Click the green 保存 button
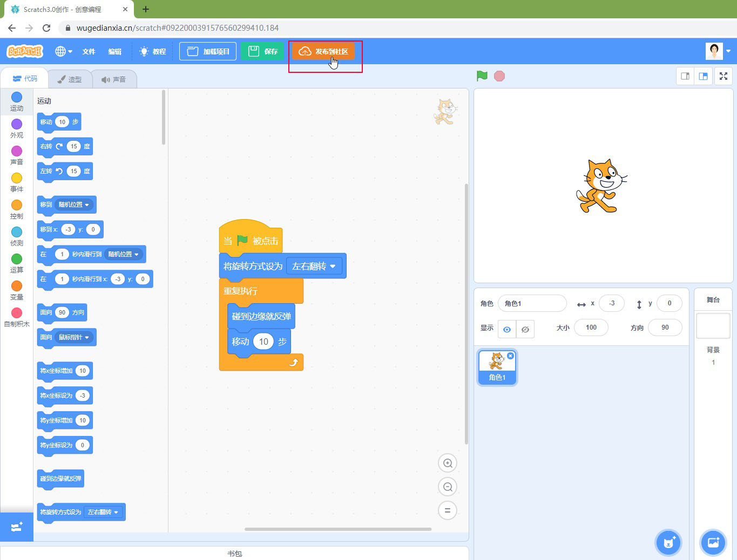 pos(262,51)
